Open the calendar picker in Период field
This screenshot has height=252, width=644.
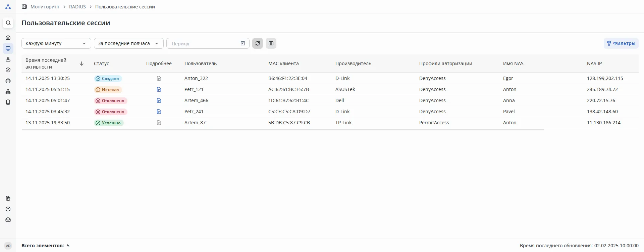(x=243, y=43)
